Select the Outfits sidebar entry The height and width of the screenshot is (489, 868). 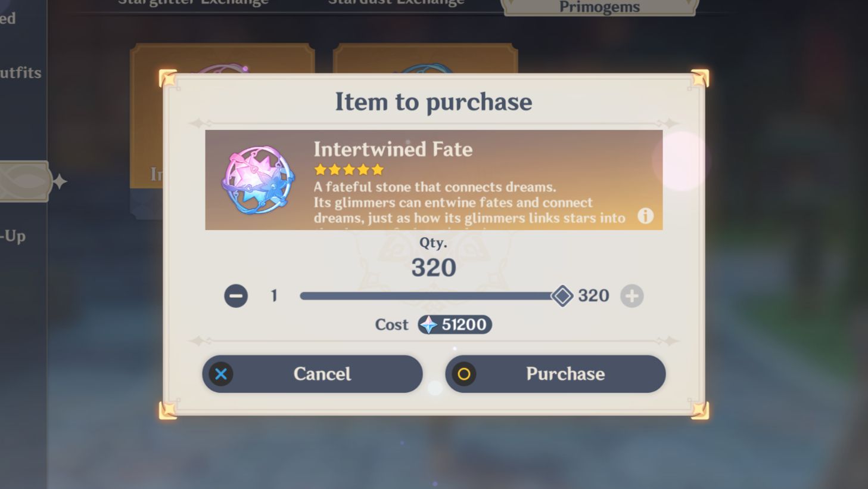click(x=20, y=73)
